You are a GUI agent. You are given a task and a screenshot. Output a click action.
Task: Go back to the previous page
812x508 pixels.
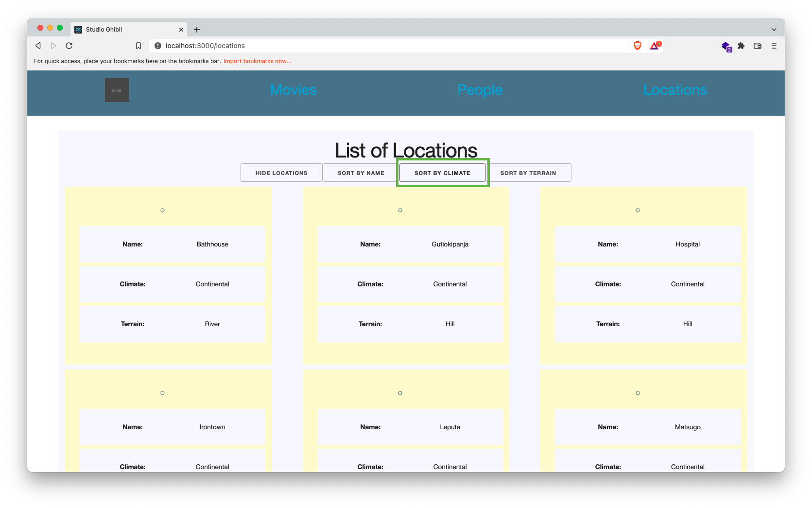click(38, 46)
